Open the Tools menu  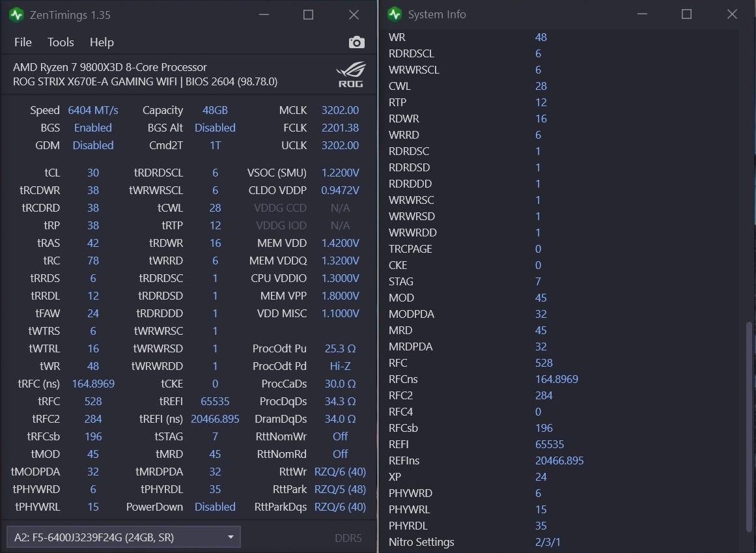(61, 42)
